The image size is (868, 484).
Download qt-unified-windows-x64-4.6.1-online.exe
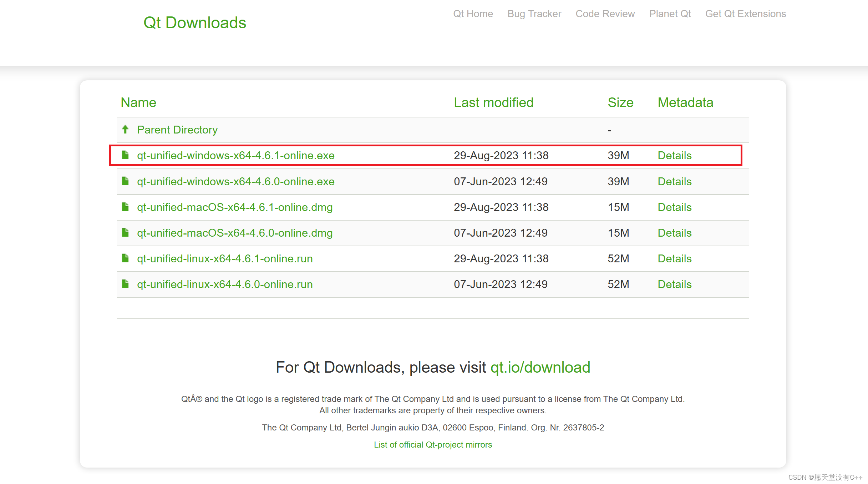click(x=235, y=156)
